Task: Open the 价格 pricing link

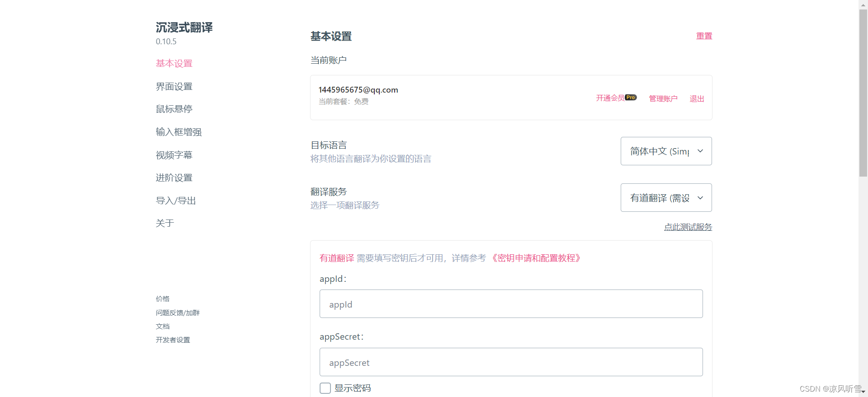Action: (x=163, y=299)
